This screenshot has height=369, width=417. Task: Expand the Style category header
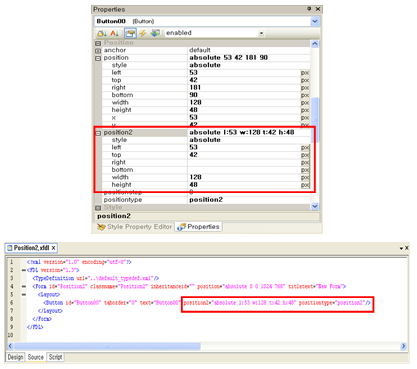(98, 207)
